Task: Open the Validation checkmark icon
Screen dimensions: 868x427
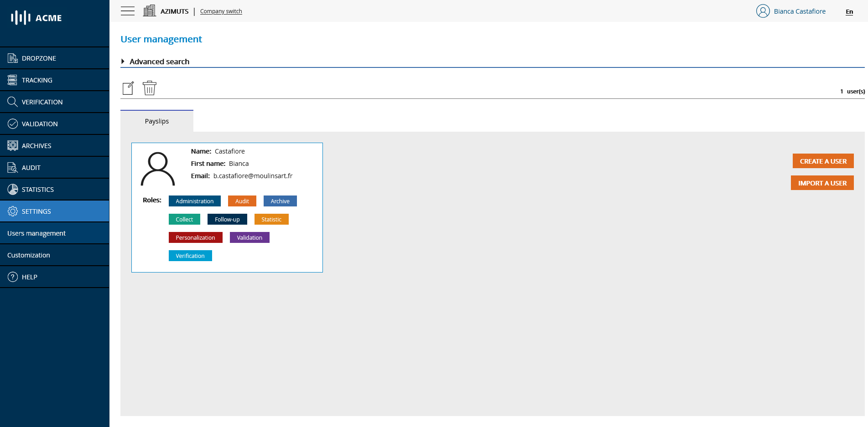Action: click(12, 123)
